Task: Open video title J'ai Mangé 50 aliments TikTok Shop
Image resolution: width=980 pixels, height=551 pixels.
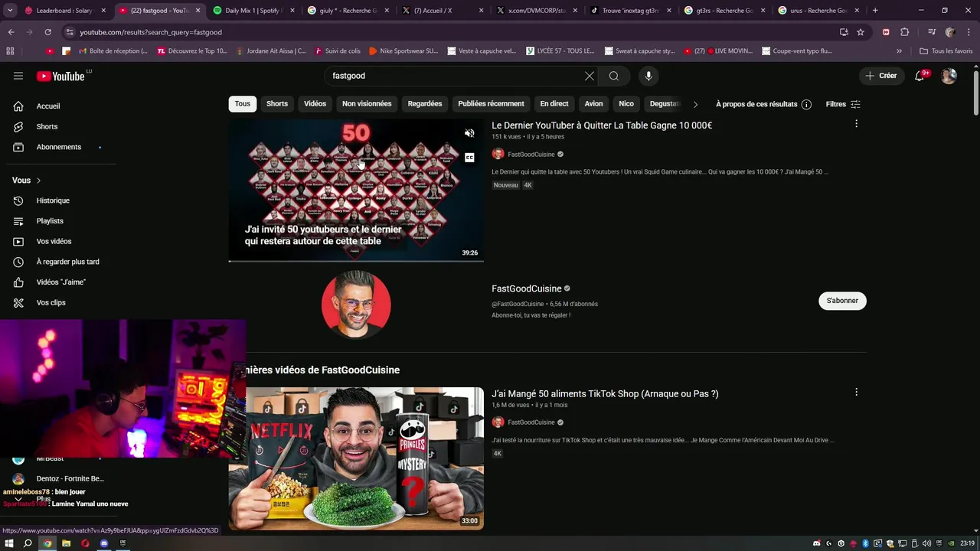Action: click(x=605, y=393)
